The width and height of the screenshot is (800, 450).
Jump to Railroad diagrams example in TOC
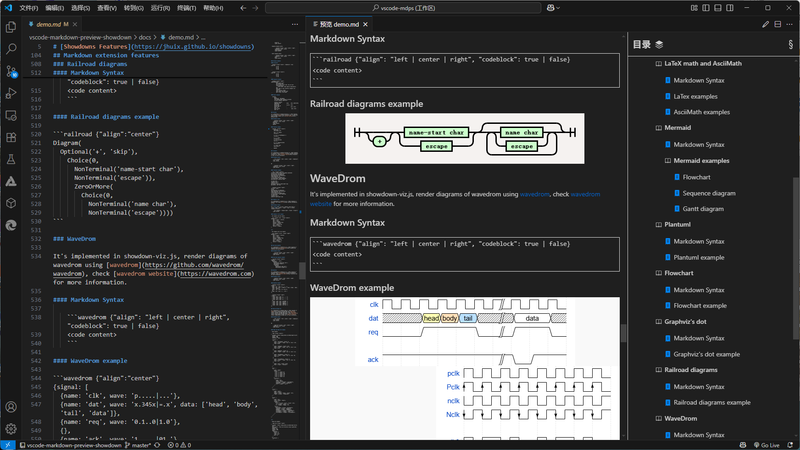pyautogui.click(x=712, y=403)
